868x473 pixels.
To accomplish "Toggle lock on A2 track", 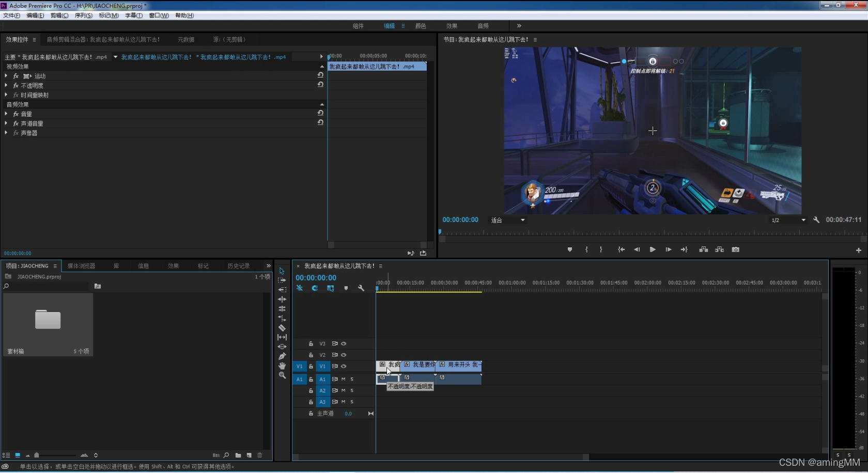I will click(311, 390).
